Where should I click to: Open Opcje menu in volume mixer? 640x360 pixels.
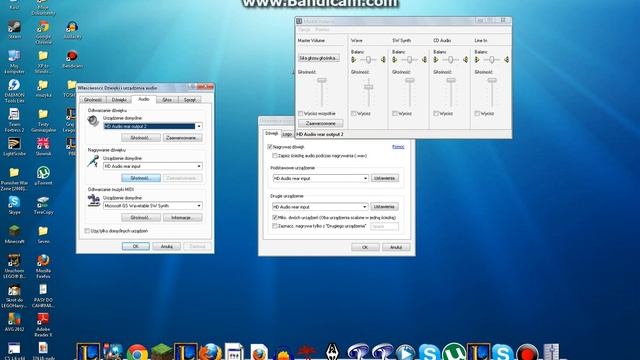point(304,29)
